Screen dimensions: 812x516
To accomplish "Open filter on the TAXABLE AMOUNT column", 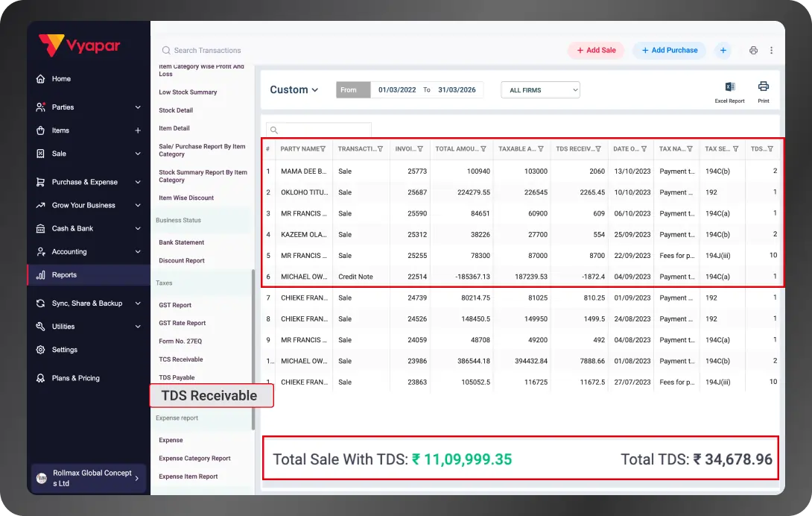I will click(x=542, y=149).
